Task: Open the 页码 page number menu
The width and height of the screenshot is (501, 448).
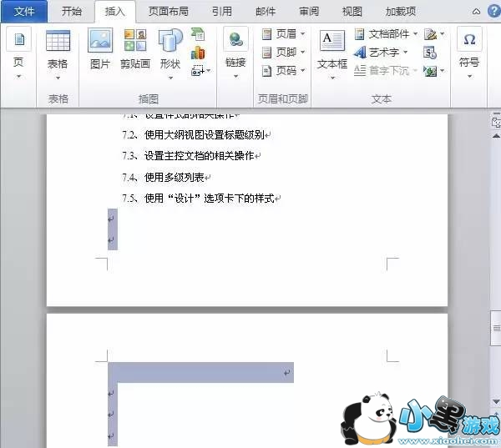Action: click(x=283, y=71)
